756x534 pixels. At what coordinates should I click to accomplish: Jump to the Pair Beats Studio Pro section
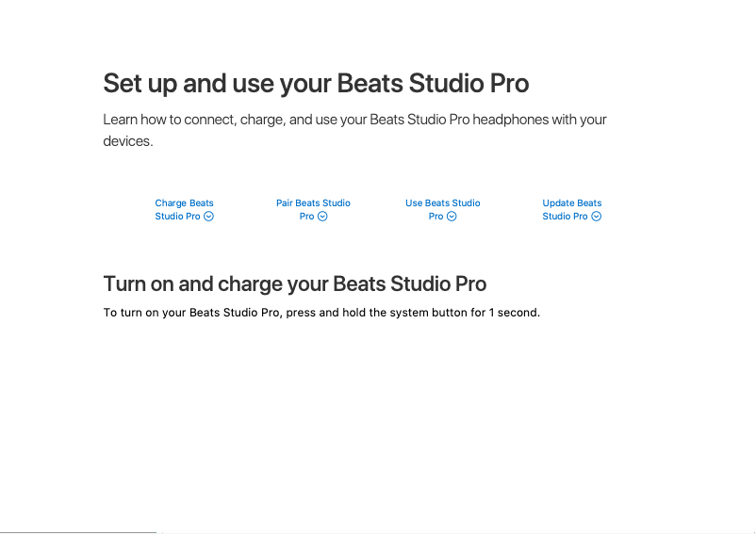tap(313, 203)
